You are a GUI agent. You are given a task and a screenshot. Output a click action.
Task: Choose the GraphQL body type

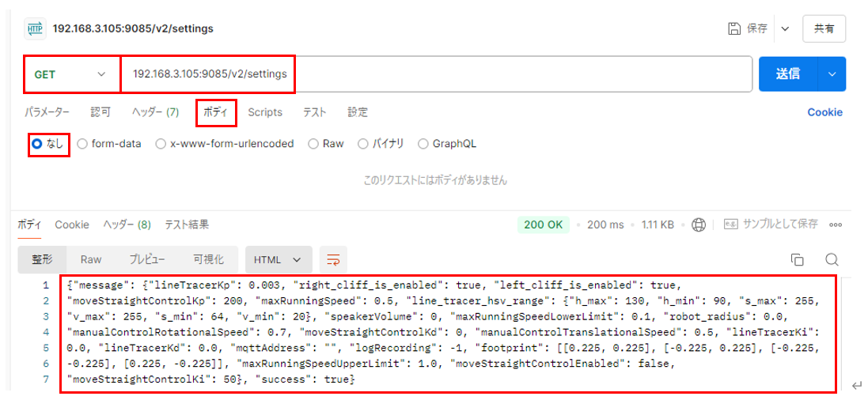pos(424,144)
